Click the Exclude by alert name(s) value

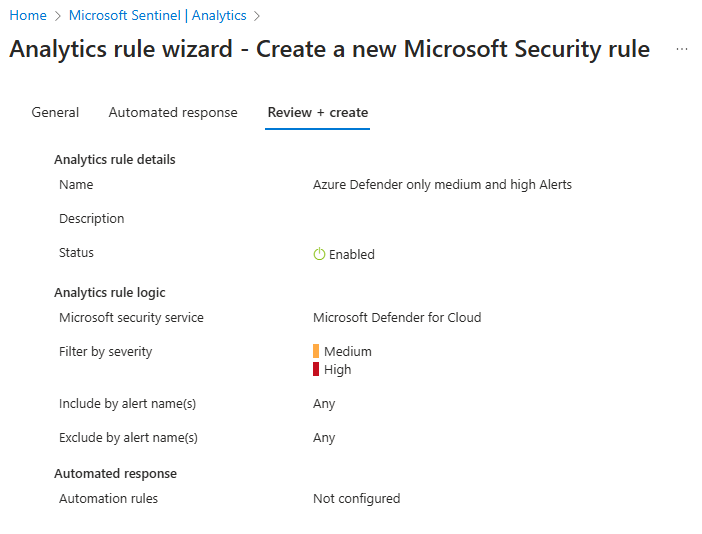[x=324, y=438]
